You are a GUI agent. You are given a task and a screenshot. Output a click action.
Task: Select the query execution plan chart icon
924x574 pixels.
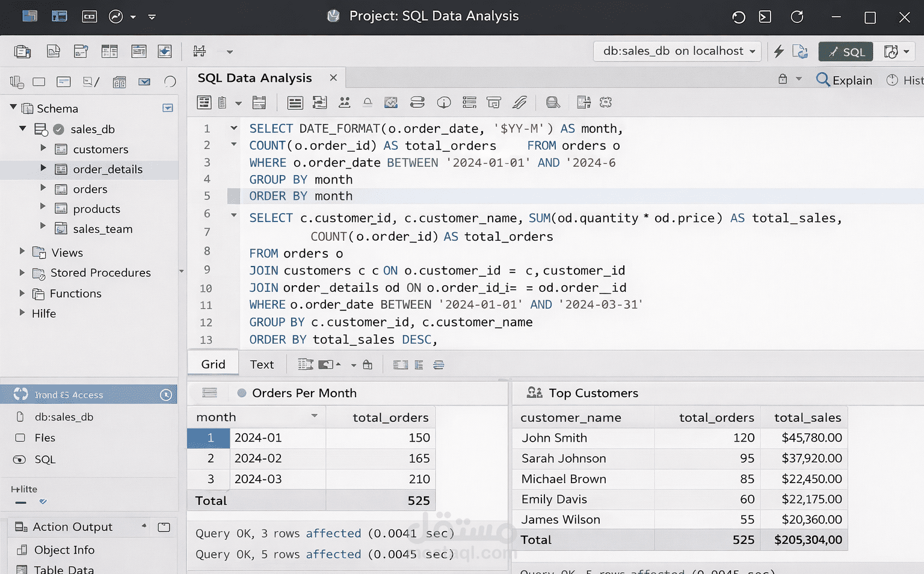(x=392, y=102)
